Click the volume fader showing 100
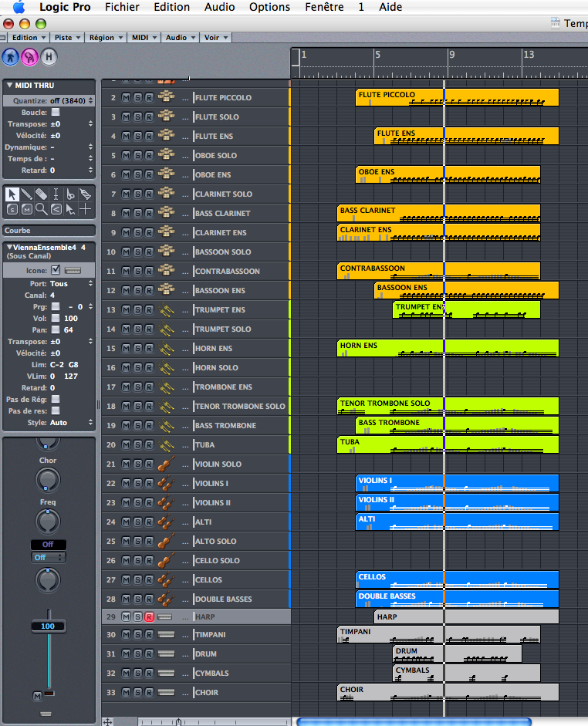588x726 pixels. point(48,626)
